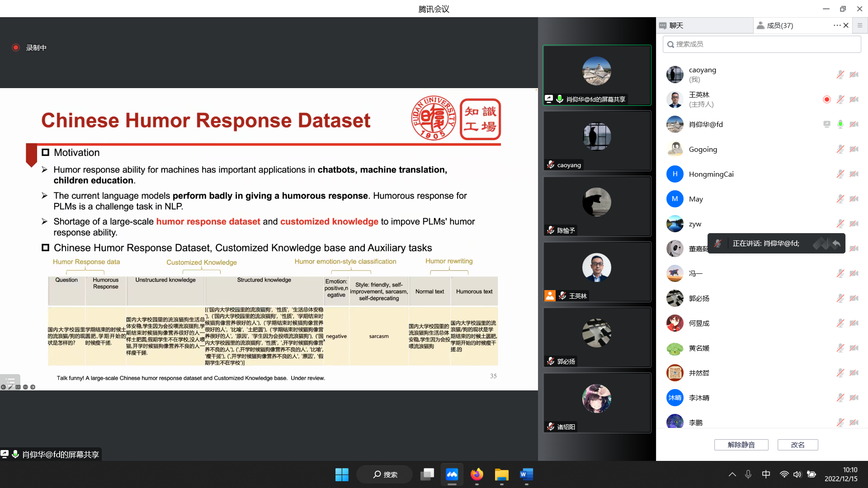Image resolution: width=868 pixels, height=488 pixels.
Task: Open the system volume speaker icon
Action: pyautogui.click(x=797, y=474)
